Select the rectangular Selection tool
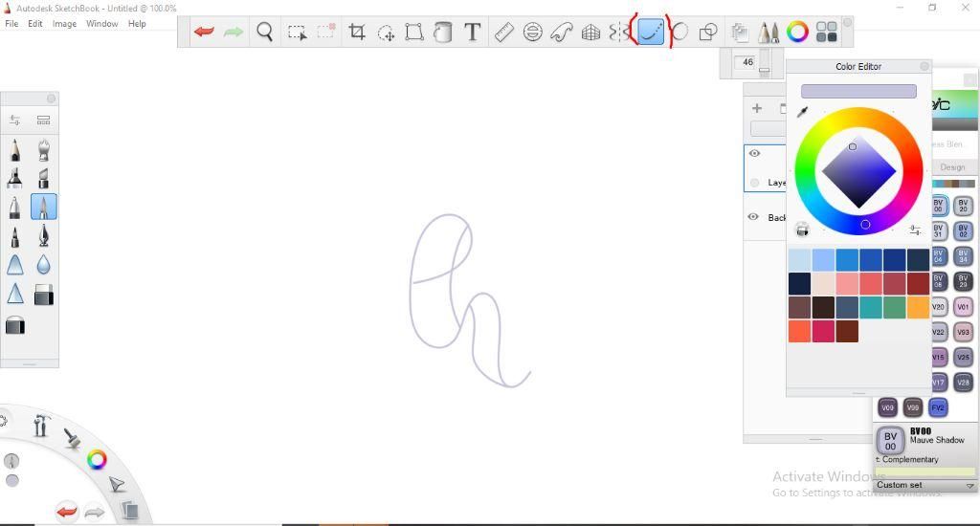The width and height of the screenshot is (980, 526). pos(297,32)
